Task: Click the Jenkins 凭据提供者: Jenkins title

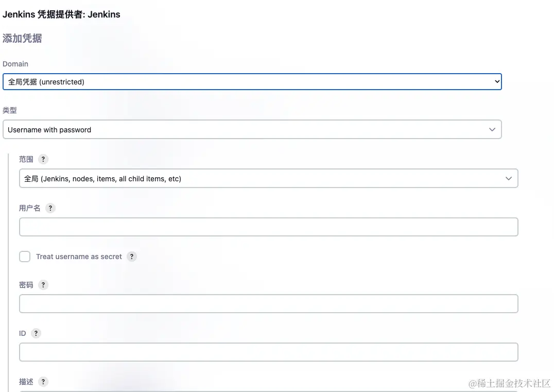Action: click(x=61, y=14)
